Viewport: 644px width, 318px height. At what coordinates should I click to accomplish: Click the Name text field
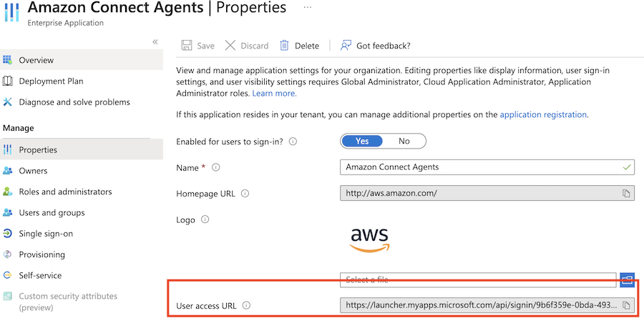click(x=479, y=167)
